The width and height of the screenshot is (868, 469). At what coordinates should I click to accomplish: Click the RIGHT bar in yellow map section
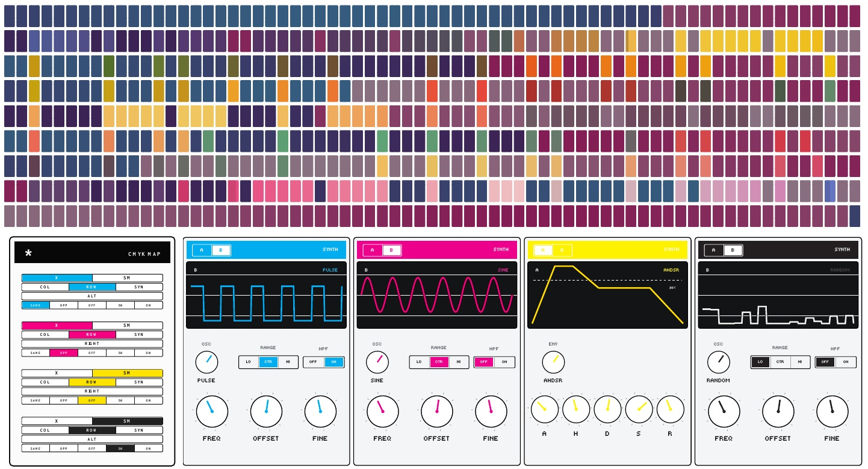pos(92,391)
